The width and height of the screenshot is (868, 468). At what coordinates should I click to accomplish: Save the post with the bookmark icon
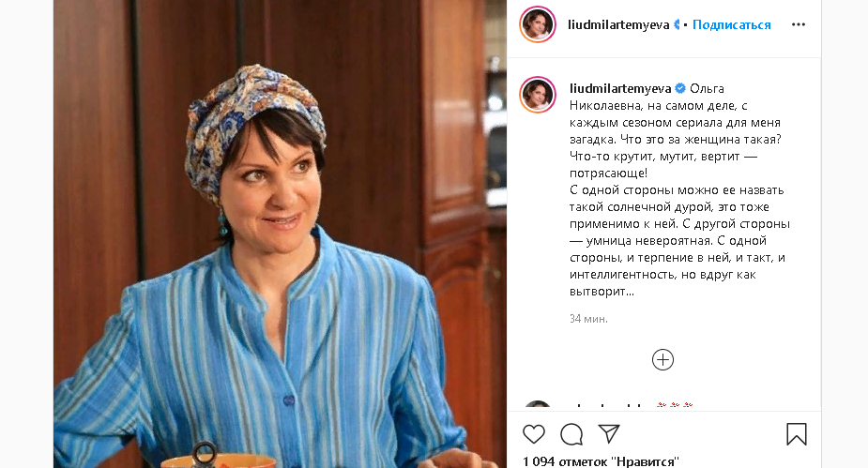point(797,434)
